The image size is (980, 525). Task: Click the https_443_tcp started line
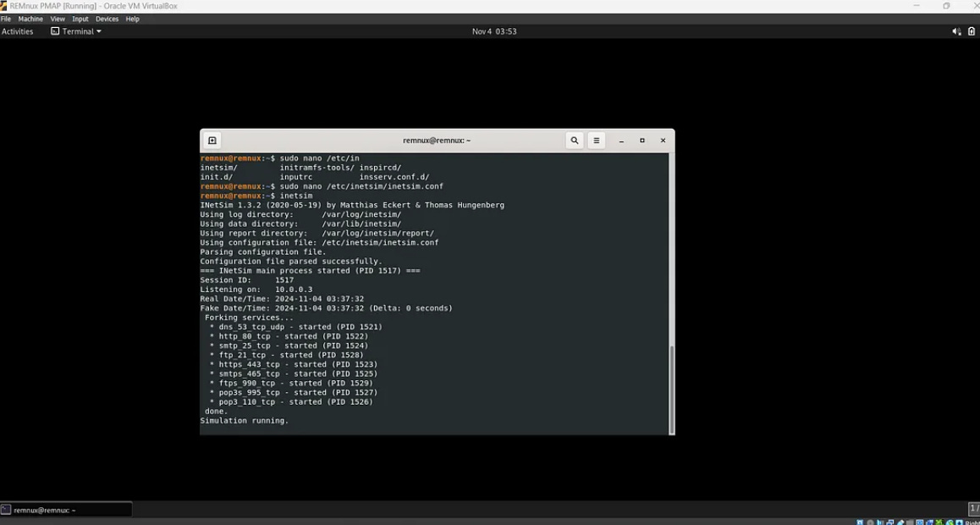294,364
